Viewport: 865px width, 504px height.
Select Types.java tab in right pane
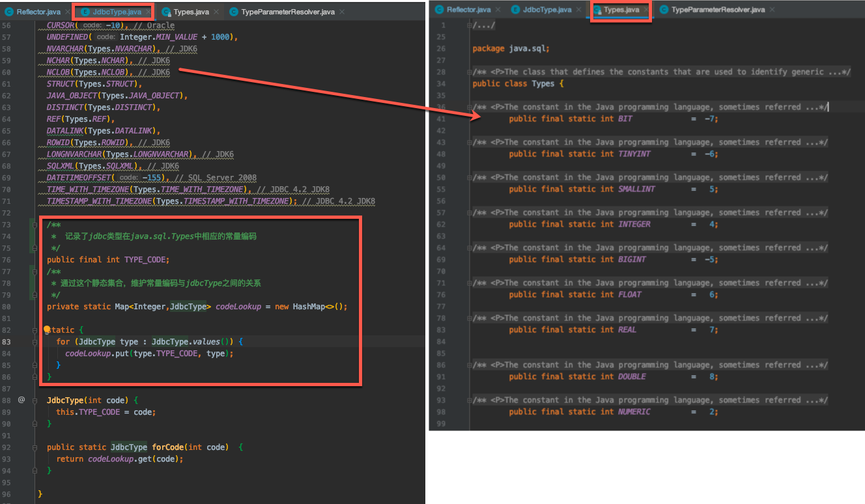click(x=621, y=10)
